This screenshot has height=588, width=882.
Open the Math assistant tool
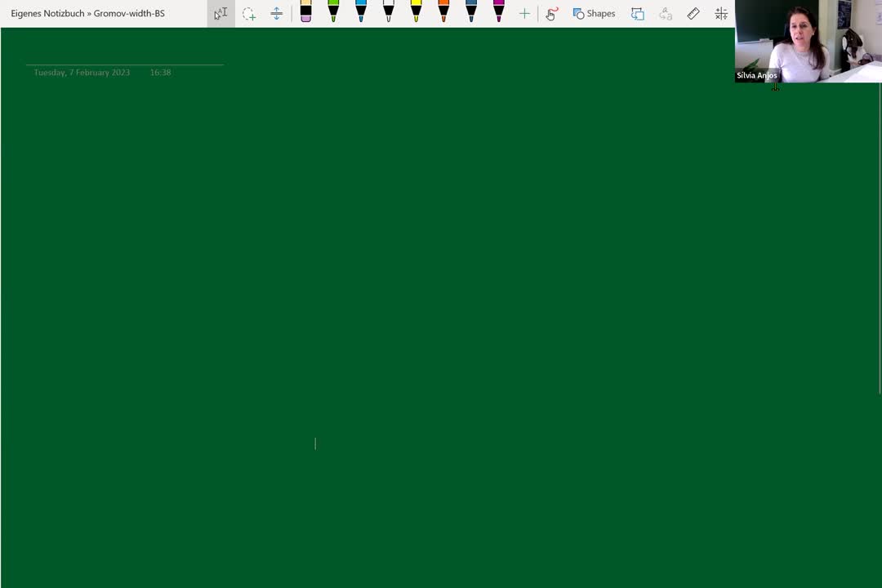(721, 14)
